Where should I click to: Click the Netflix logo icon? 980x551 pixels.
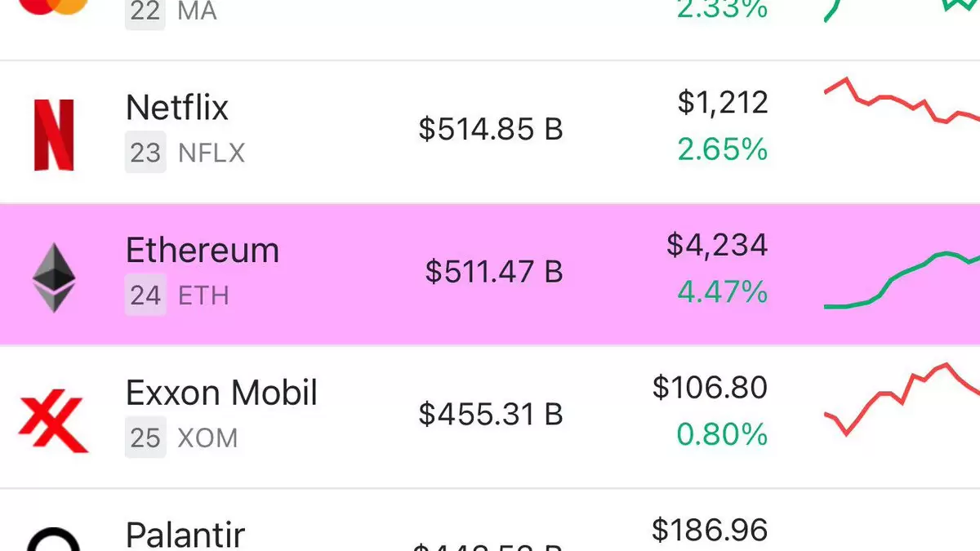[x=54, y=135]
